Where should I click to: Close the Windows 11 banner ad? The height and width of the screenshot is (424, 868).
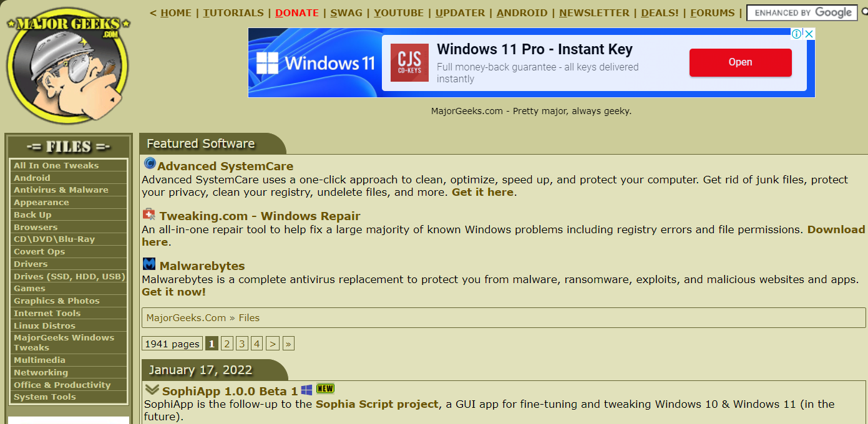click(809, 34)
